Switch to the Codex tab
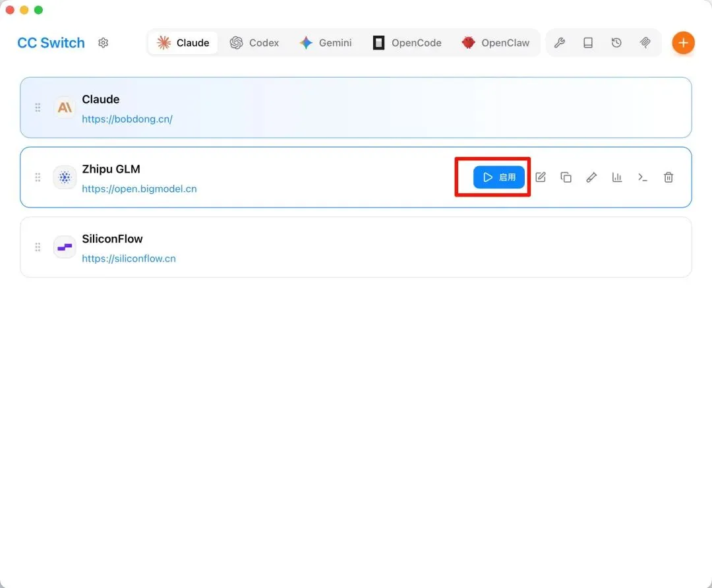This screenshot has height=588, width=712. 254,43
